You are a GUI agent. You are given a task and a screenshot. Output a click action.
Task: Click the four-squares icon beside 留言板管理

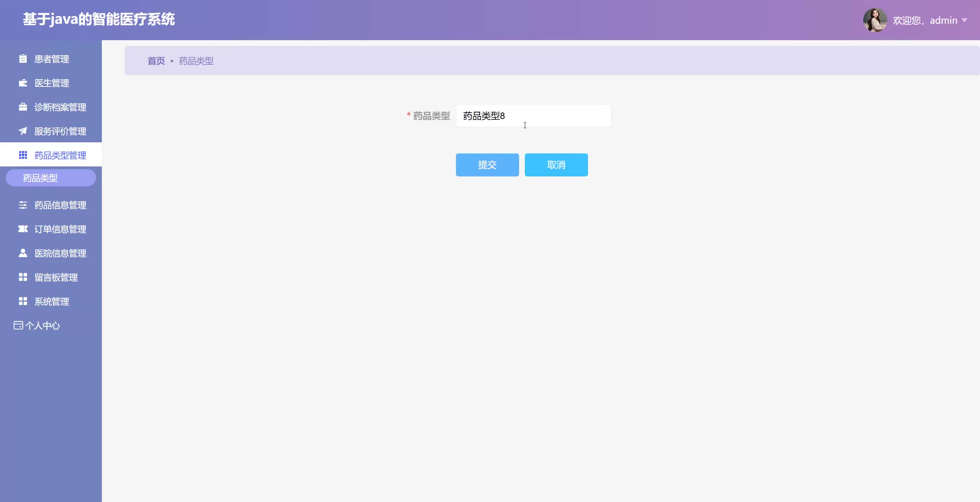23,277
